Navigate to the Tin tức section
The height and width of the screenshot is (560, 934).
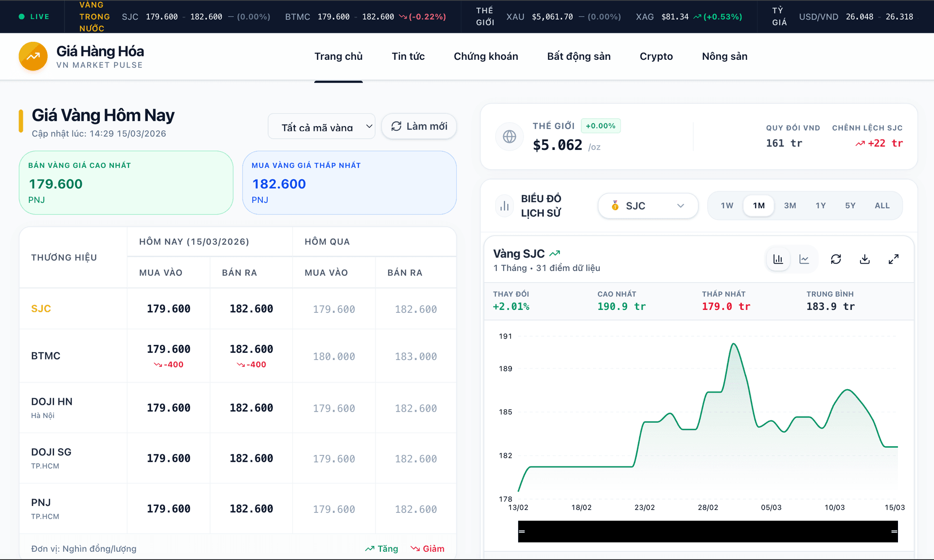coord(409,56)
